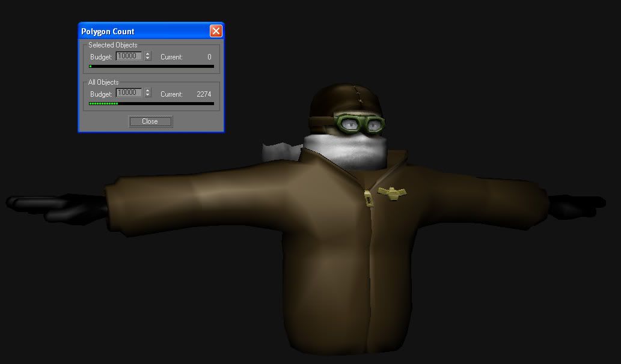Click the All Objects progress bar

click(x=151, y=104)
